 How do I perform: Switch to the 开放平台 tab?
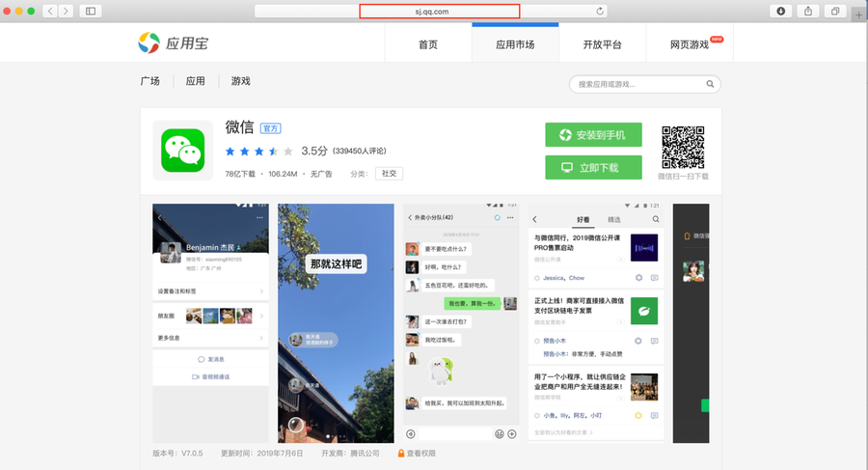click(602, 44)
